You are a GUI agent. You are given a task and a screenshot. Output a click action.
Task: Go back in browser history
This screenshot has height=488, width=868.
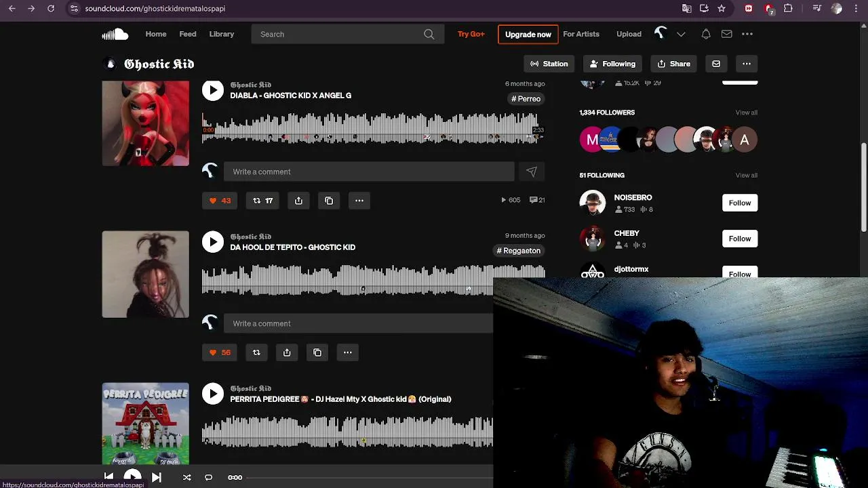(12, 9)
